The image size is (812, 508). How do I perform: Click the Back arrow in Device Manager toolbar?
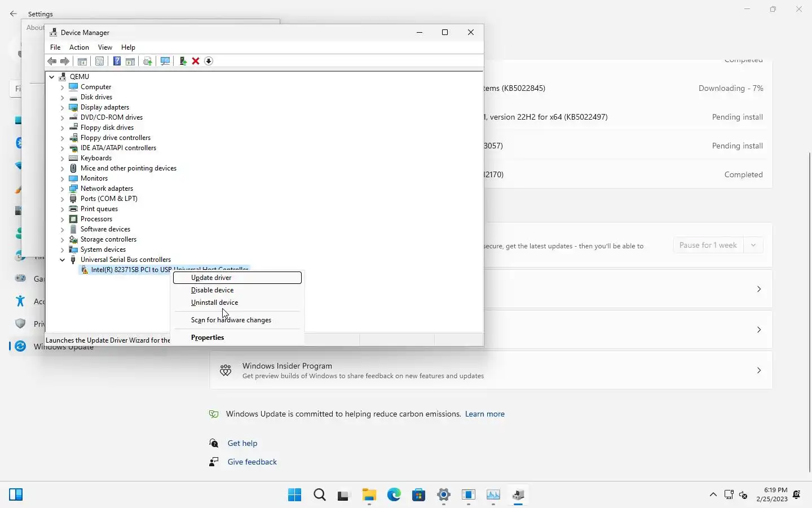point(52,61)
